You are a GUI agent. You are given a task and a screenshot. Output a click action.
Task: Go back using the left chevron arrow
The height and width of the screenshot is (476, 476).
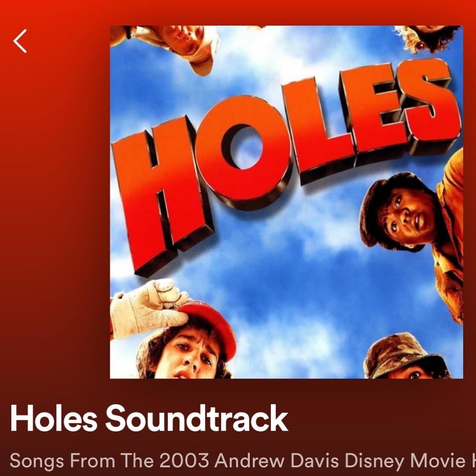point(20,41)
